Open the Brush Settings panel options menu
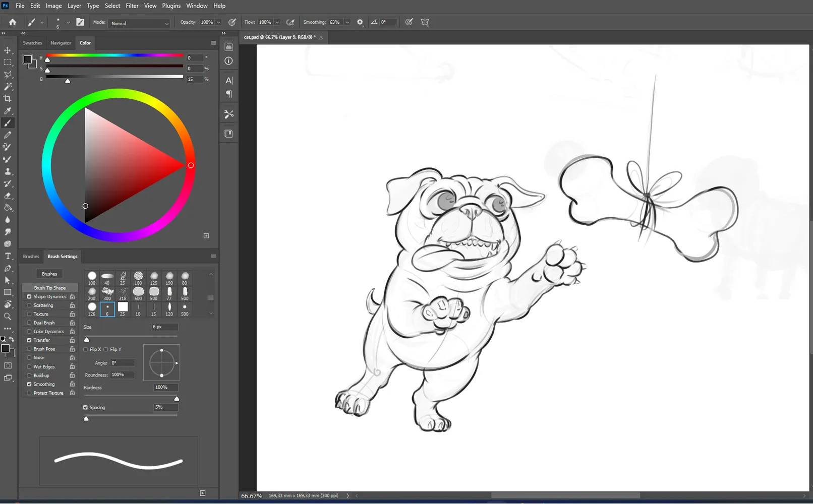813x504 pixels. (213, 257)
